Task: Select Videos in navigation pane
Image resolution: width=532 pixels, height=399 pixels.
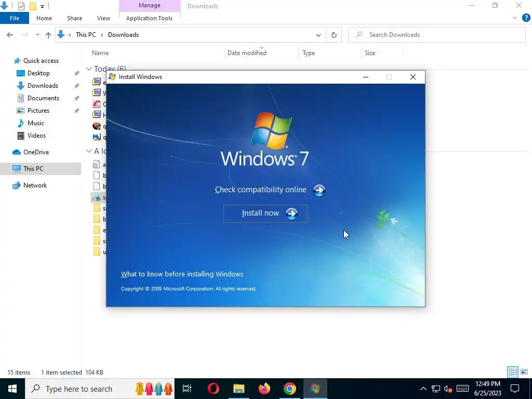Action: [36, 136]
